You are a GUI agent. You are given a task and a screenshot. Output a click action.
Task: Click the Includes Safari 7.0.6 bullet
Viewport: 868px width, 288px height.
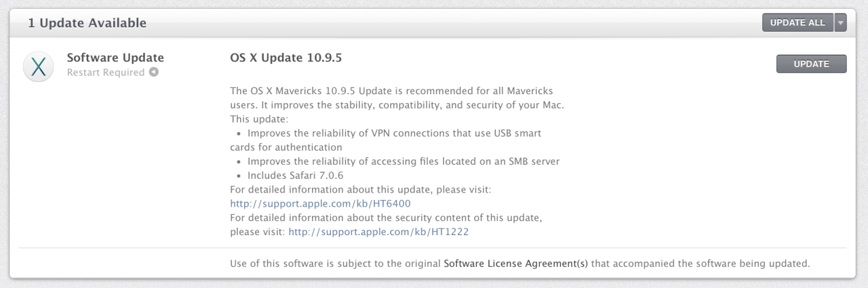pos(295,176)
